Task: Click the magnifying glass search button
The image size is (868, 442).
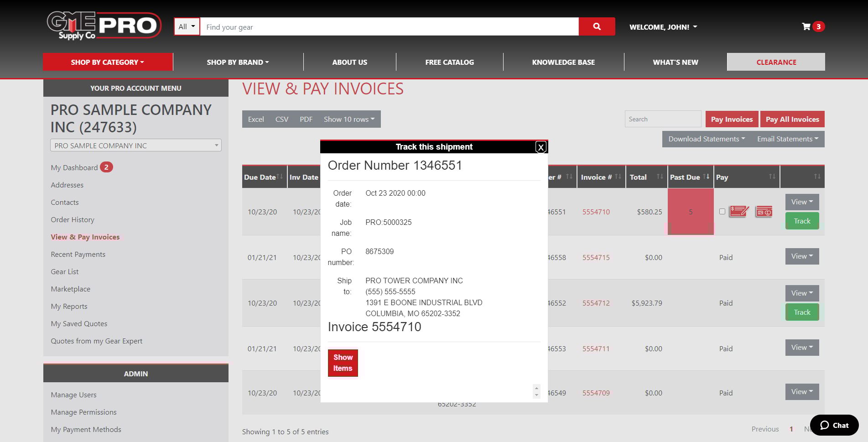Action: (597, 26)
